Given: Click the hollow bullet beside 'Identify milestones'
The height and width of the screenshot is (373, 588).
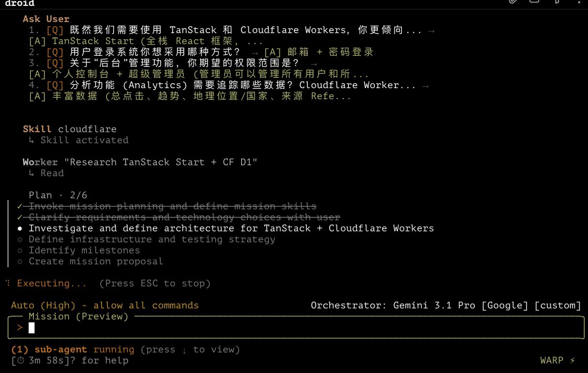Looking at the screenshot, I should click(x=20, y=250).
